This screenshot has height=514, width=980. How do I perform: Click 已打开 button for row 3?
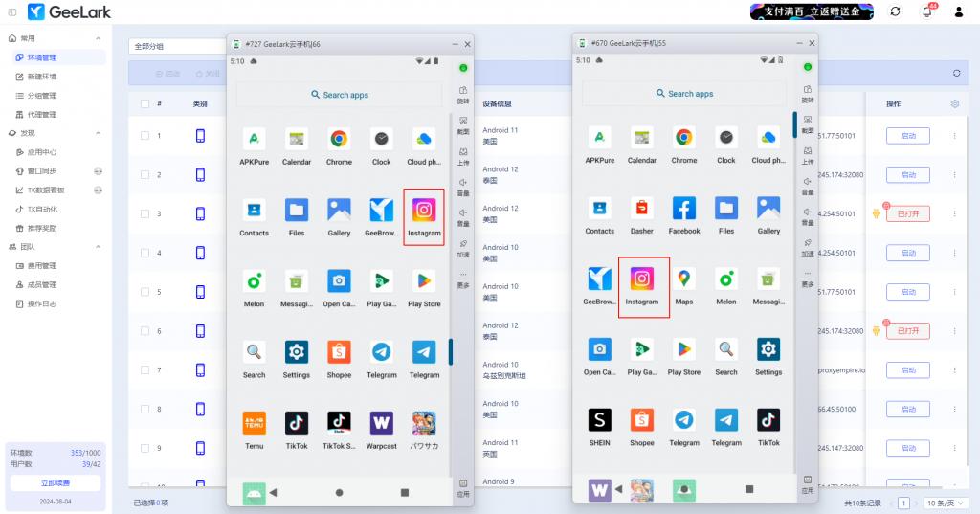point(907,213)
